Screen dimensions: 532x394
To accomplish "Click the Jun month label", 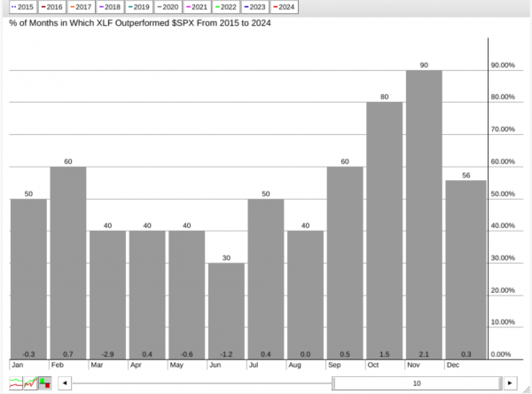I will [x=215, y=365].
